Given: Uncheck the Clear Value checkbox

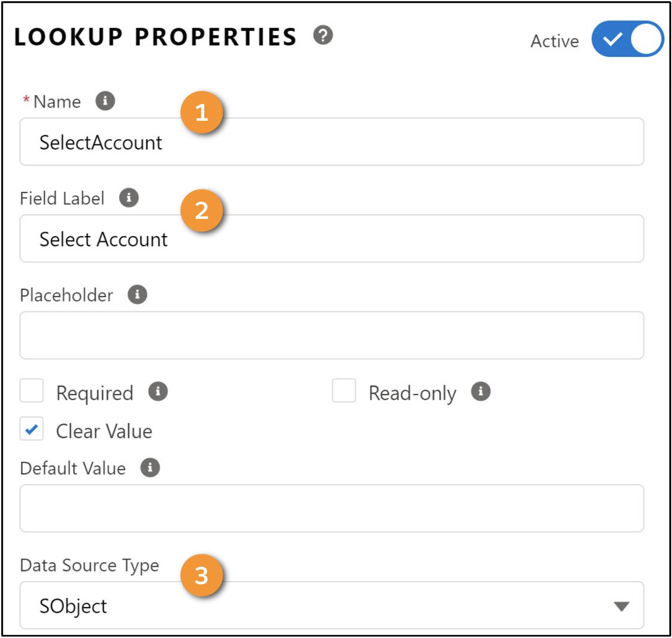Looking at the screenshot, I should point(31,429).
